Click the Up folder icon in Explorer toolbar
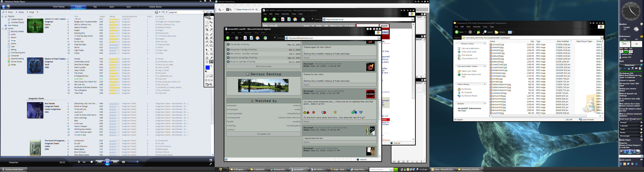 coord(478,32)
